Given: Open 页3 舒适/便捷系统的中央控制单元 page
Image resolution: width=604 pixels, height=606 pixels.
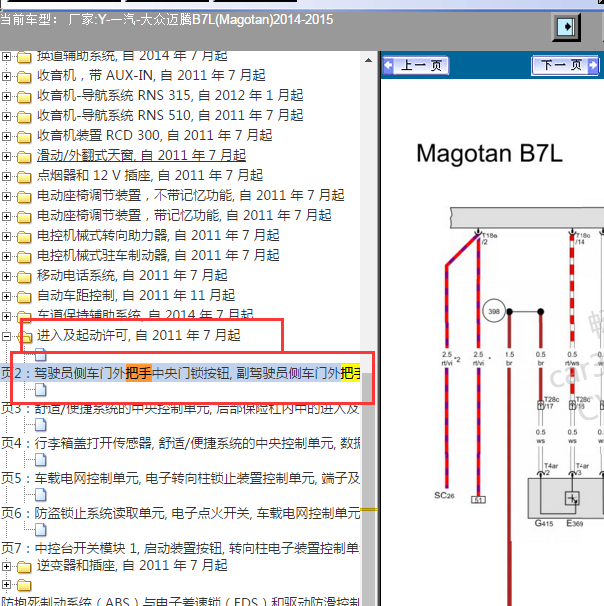Looking at the screenshot, I should point(180,409).
